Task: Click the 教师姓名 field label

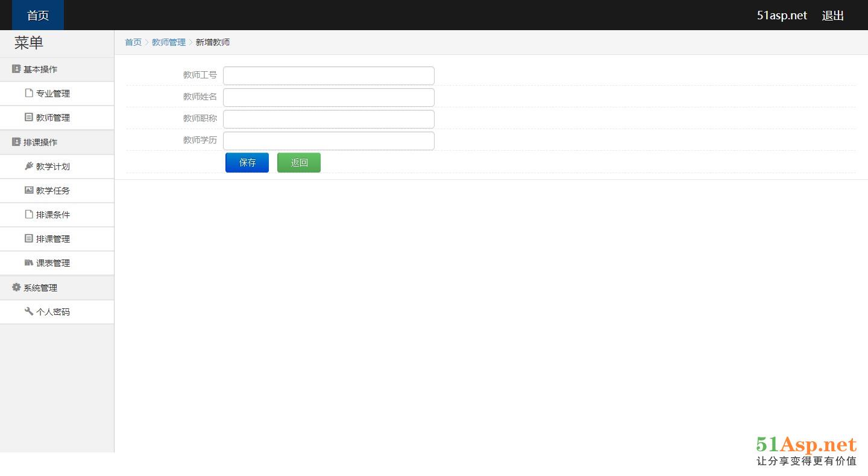Action: coord(200,97)
